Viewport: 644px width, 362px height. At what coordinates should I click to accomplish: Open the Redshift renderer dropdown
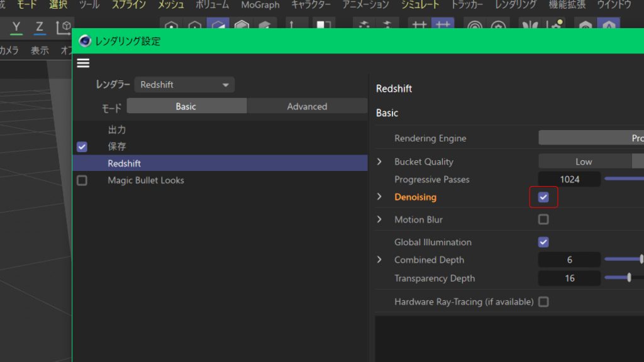point(184,85)
